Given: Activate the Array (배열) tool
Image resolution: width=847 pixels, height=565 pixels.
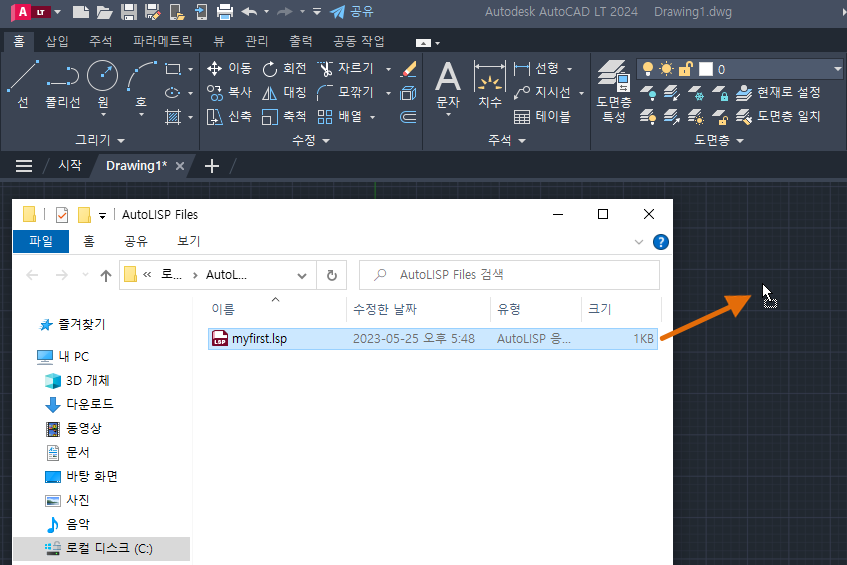Looking at the screenshot, I should pyautogui.click(x=339, y=116).
